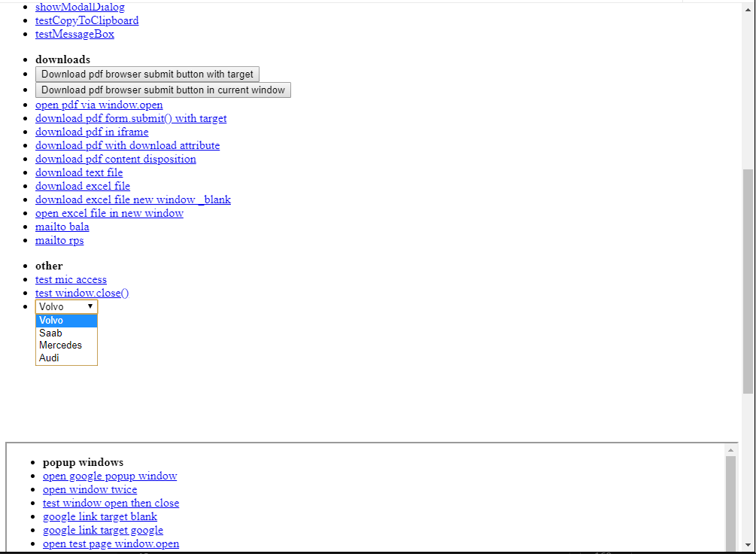Click download pdf form.submit() with target

(131, 118)
